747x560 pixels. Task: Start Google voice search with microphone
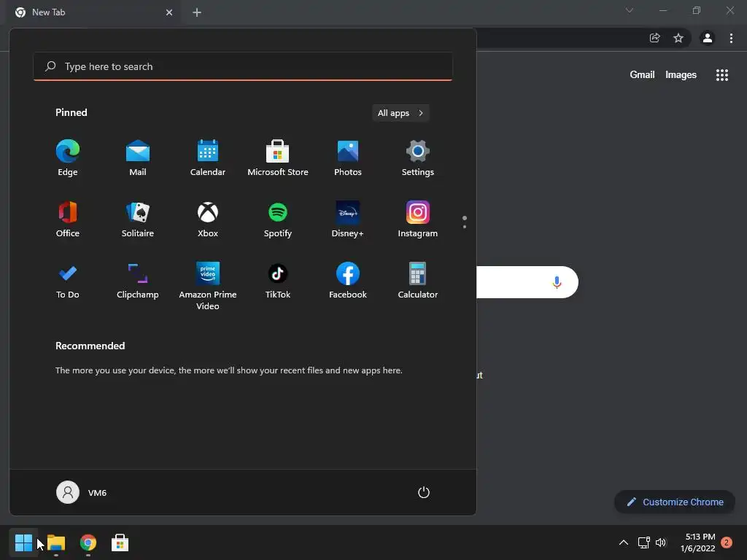[x=557, y=282]
